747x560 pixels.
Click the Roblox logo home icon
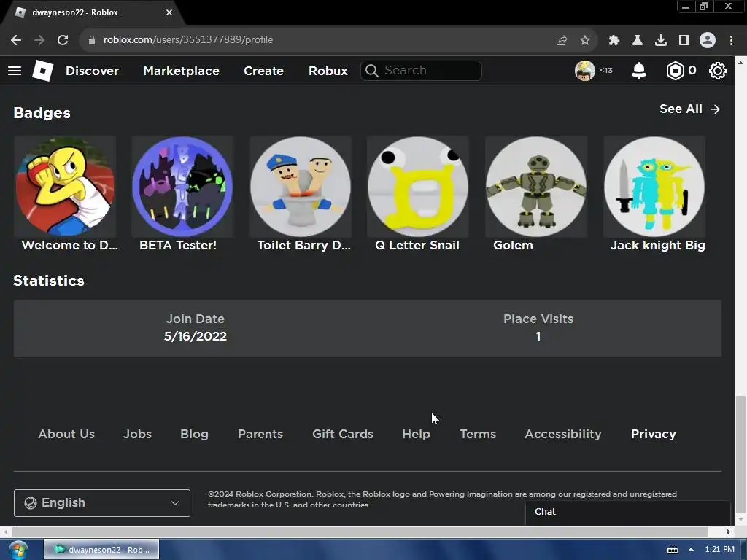tap(42, 71)
